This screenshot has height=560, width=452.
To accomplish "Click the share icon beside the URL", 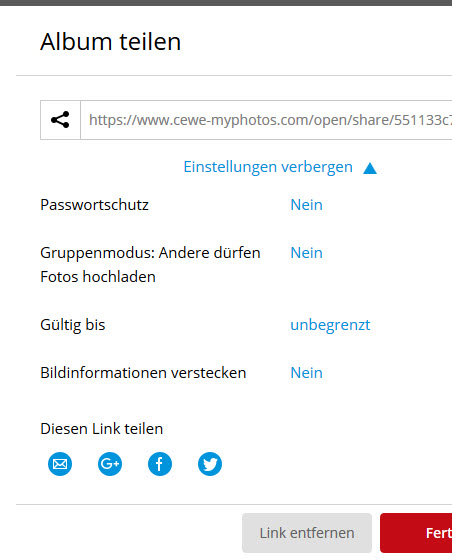I will 60,120.
